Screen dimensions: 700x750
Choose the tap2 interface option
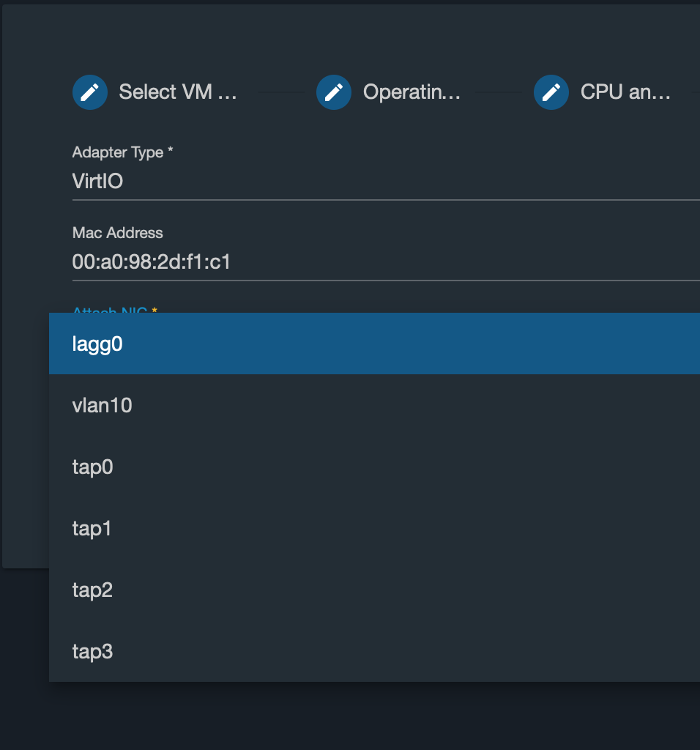click(x=374, y=590)
